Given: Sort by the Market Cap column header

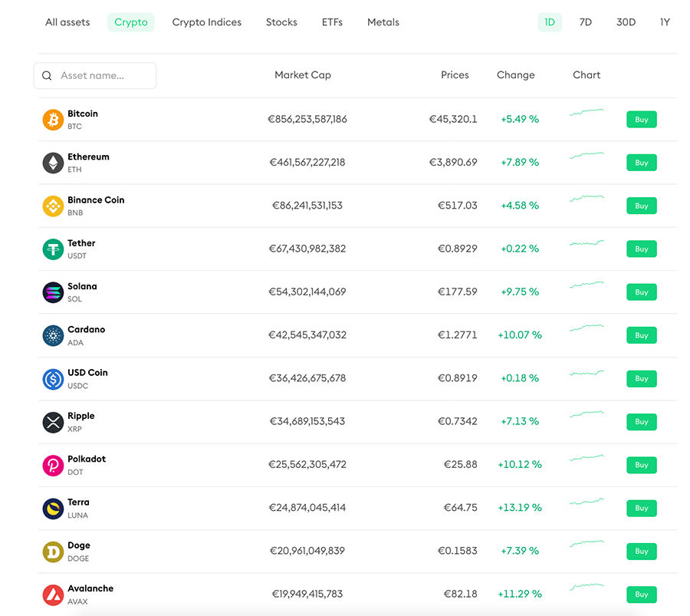Looking at the screenshot, I should pos(303,75).
